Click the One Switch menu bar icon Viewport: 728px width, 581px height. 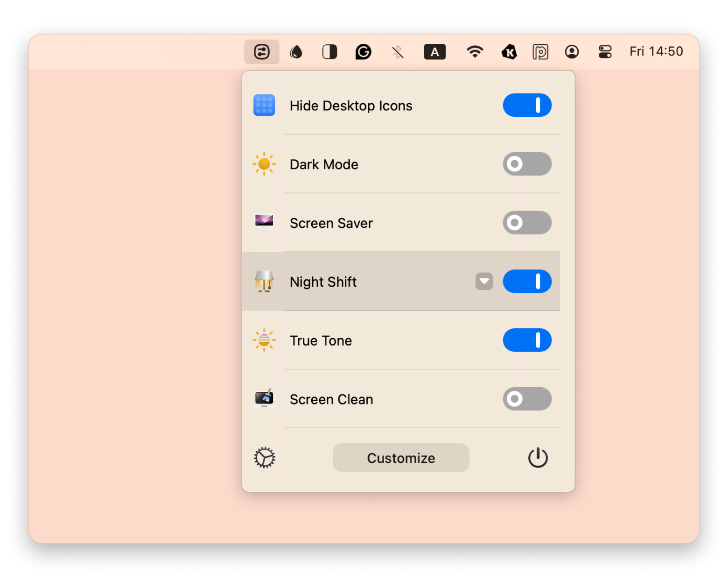point(261,52)
